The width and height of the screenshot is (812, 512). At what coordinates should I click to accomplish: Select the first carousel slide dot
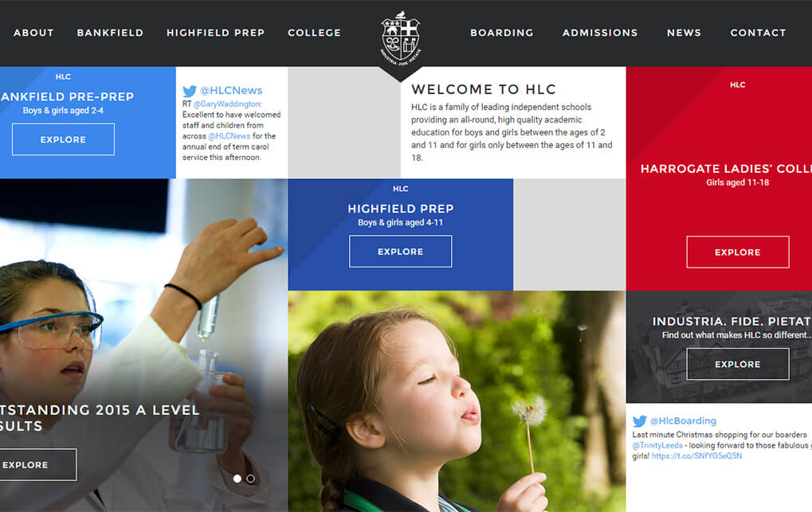point(237,479)
